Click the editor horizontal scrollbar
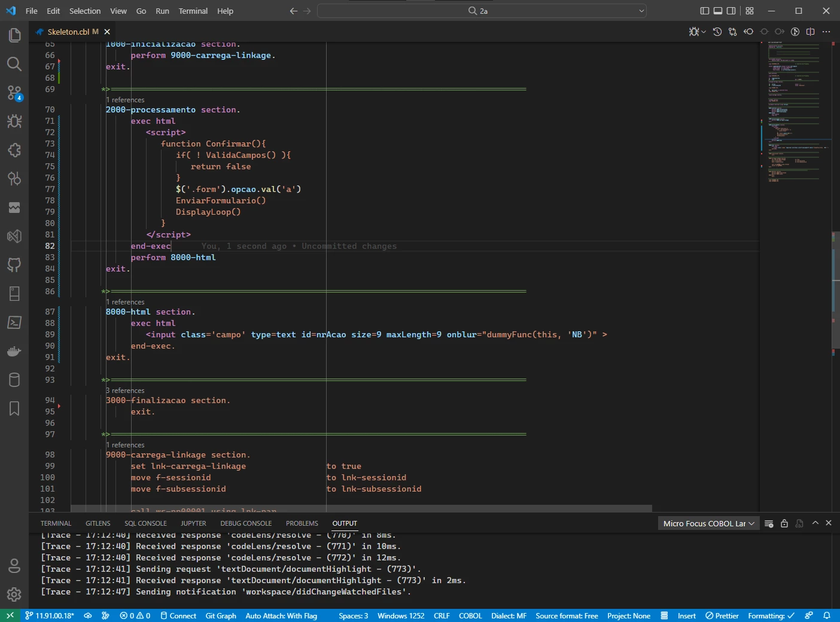The image size is (840, 622). (361, 508)
